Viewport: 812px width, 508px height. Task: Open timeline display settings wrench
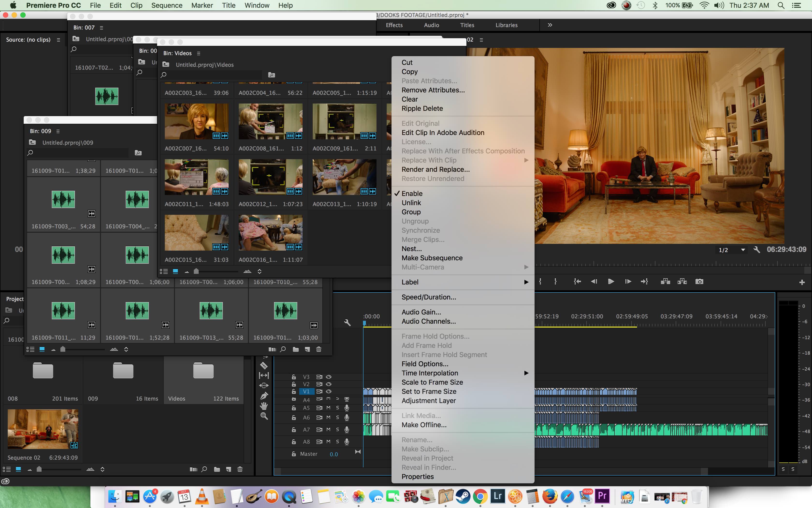347,322
